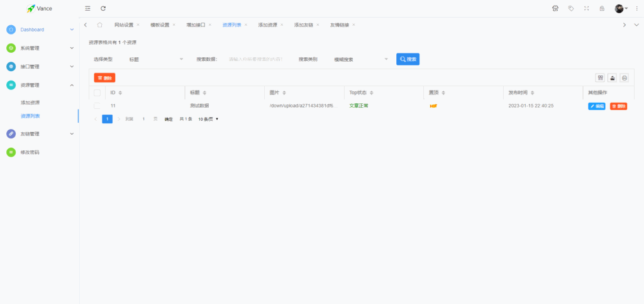Sort by the ID column
The width and height of the screenshot is (644, 304).
point(120,93)
